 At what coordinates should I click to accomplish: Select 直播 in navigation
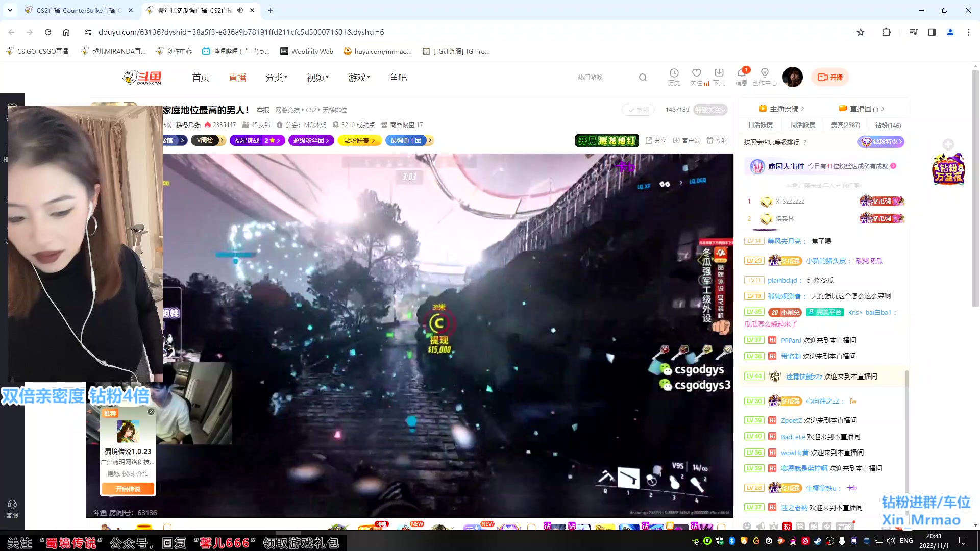(x=237, y=78)
